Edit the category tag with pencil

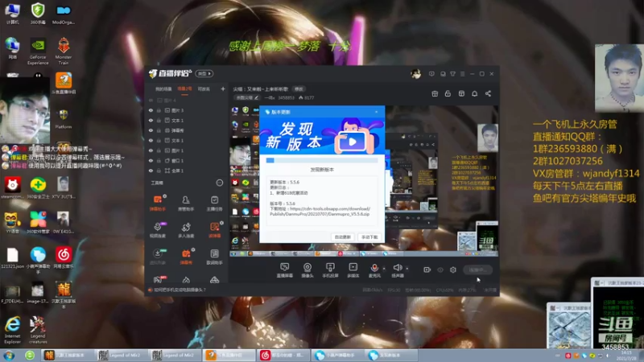[x=247, y=97]
